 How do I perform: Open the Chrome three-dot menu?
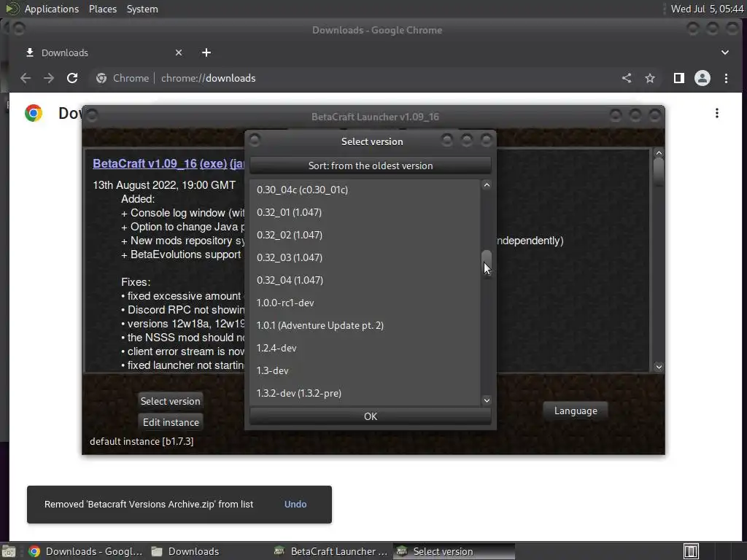726,78
